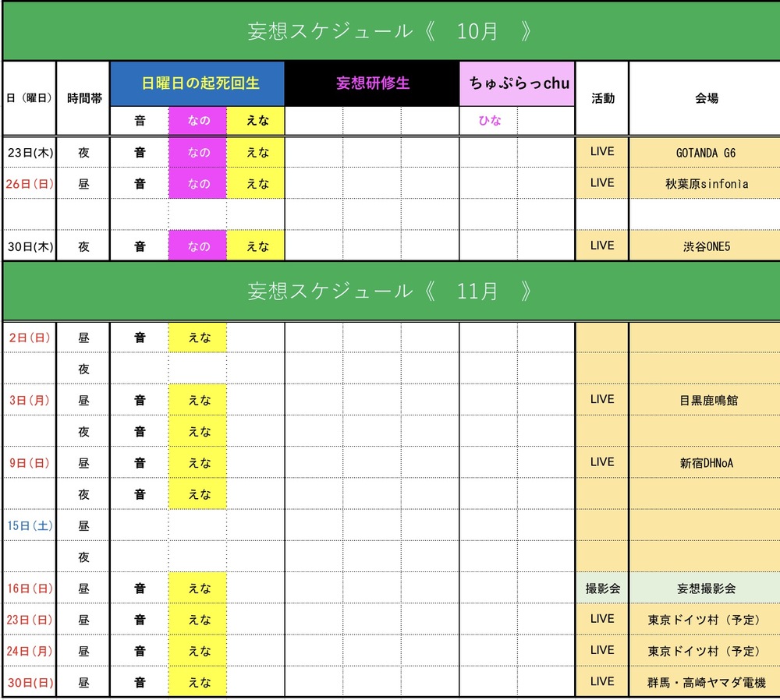780x700 pixels.
Task: Select the 秋葉原sinfonia venue cell
Action: [x=706, y=184]
